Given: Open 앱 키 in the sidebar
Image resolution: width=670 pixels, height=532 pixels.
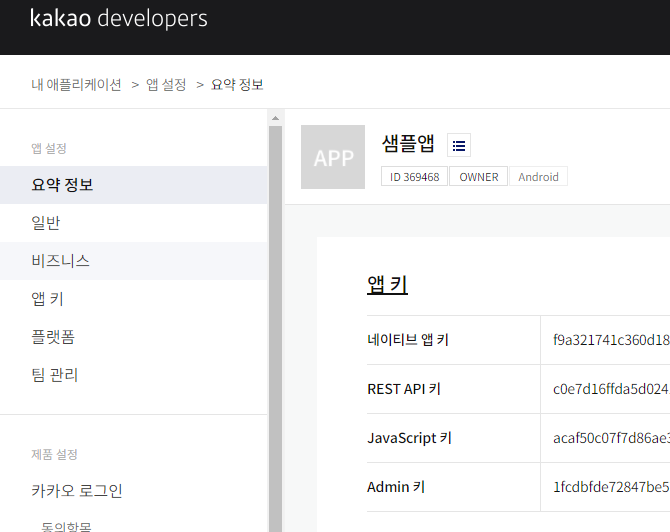Looking at the screenshot, I should (133, 299).
